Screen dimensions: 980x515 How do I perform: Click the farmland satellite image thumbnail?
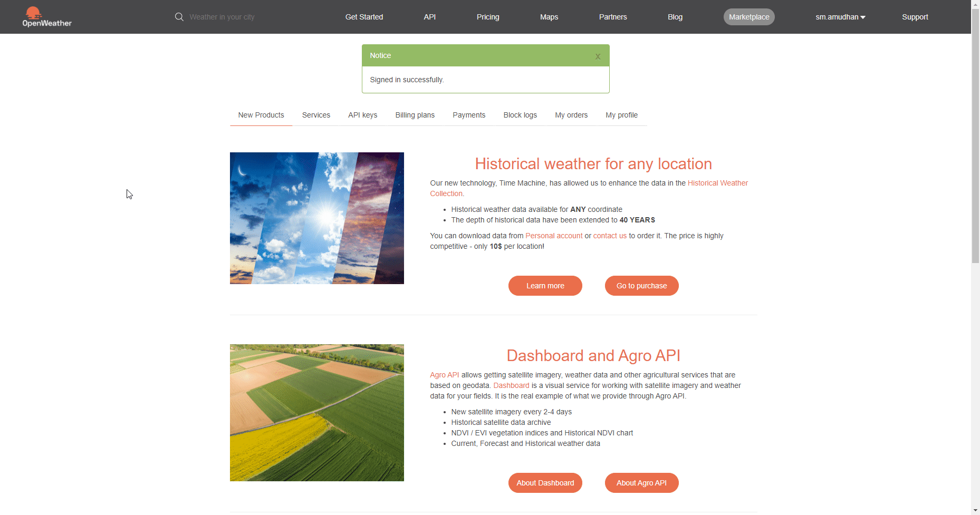tap(316, 412)
